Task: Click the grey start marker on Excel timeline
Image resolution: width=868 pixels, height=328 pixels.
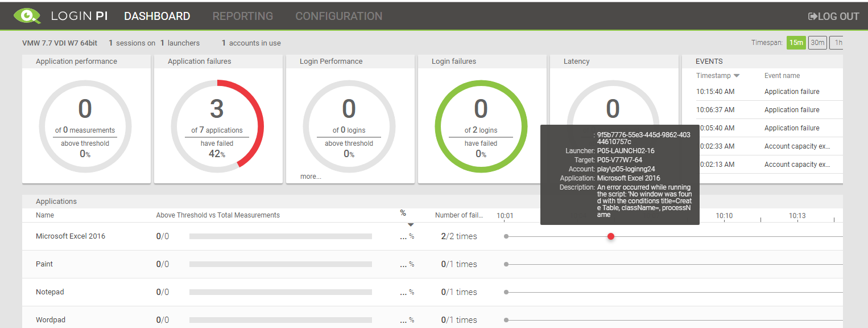Action: tap(506, 236)
